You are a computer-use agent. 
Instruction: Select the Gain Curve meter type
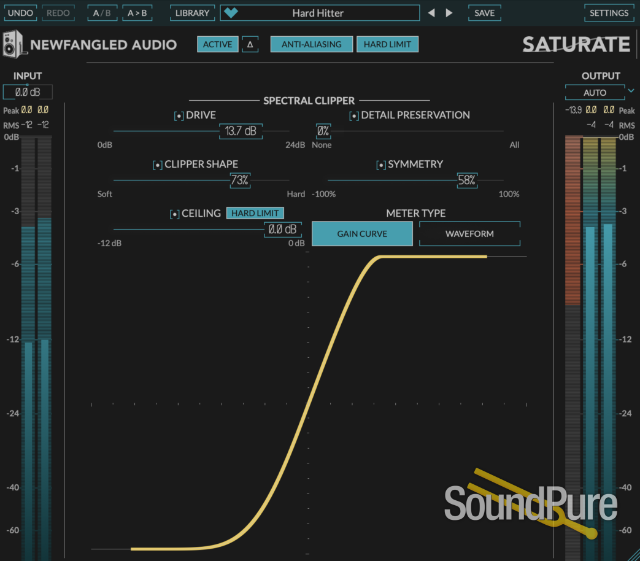(362, 234)
